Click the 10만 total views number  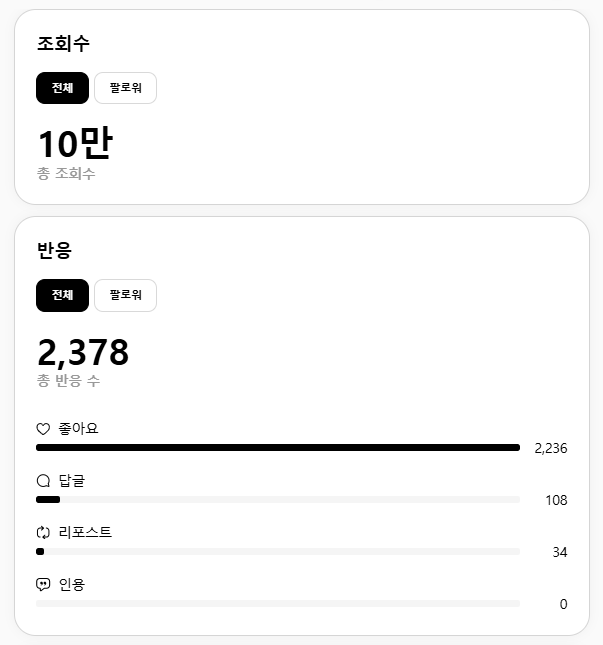(74, 144)
